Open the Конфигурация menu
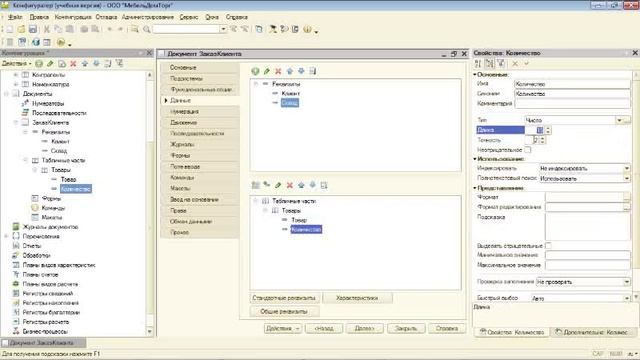 73,17
